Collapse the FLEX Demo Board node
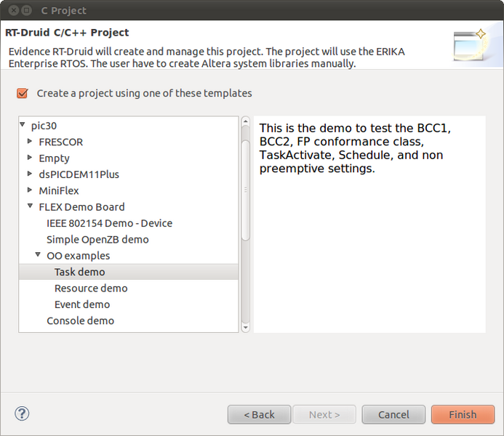 [31, 206]
